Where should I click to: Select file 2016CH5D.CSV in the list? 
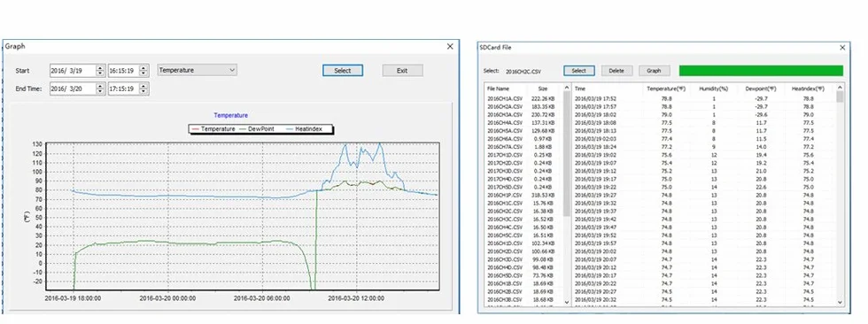click(x=505, y=275)
